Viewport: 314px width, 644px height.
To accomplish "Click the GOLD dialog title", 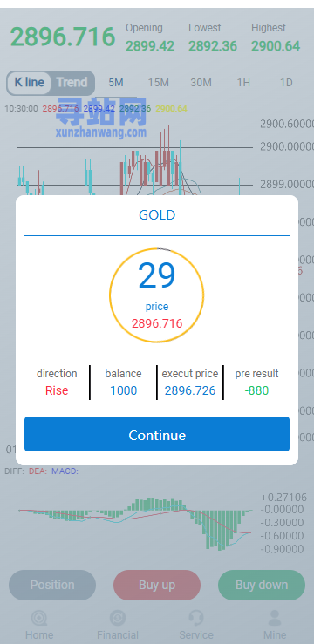I will point(157,214).
